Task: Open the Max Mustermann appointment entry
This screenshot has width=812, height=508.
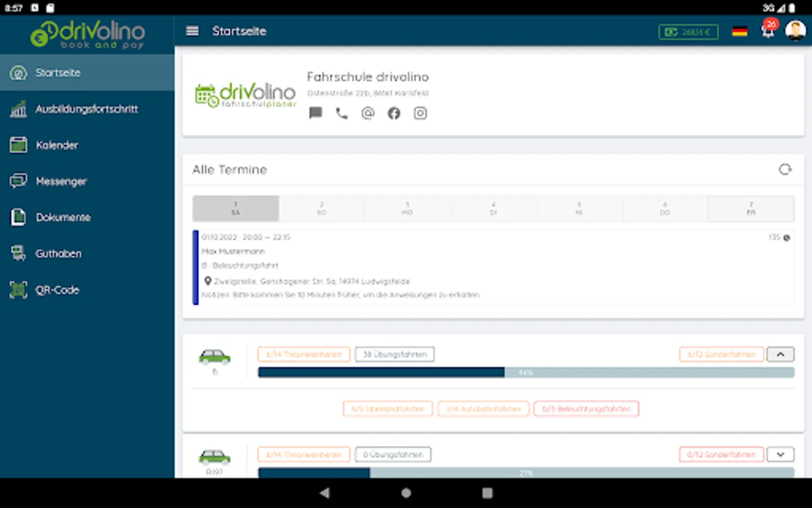Action: click(x=493, y=267)
